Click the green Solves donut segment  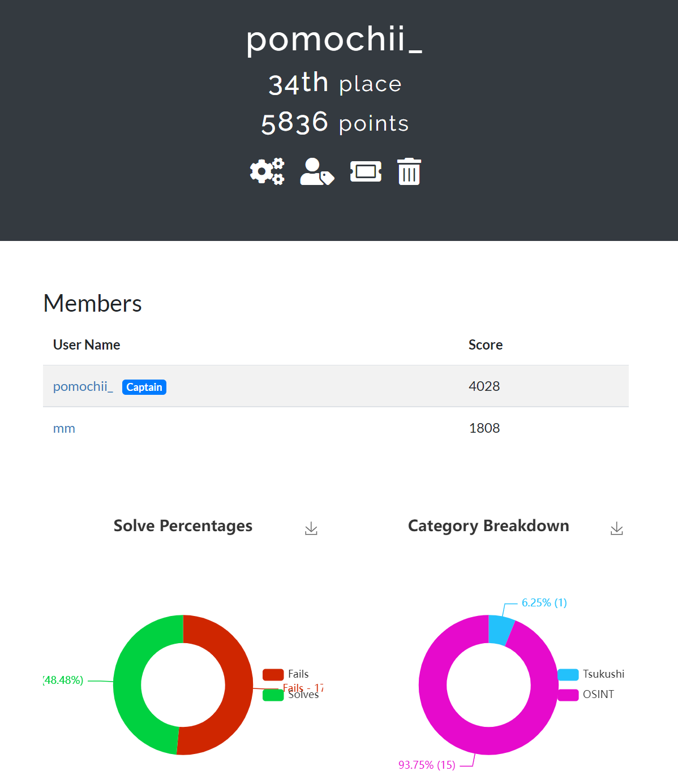[x=127, y=685]
